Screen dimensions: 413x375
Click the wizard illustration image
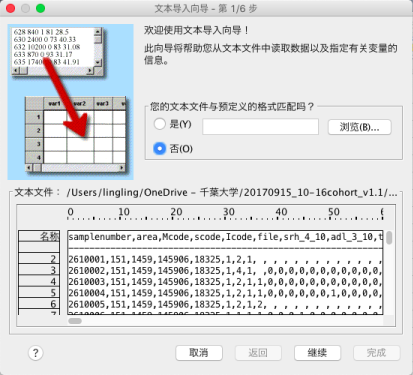(x=71, y=102)
